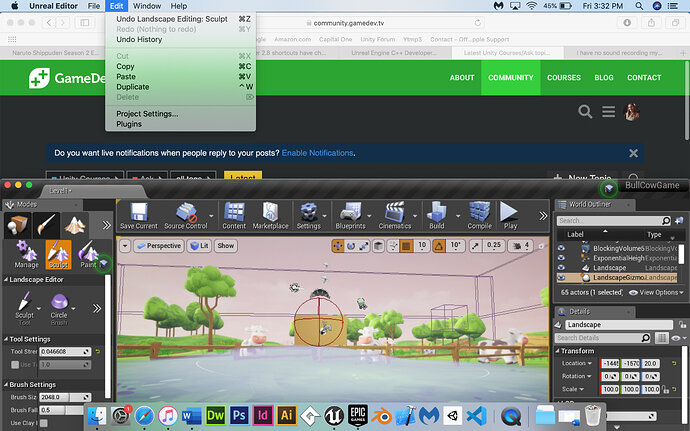
Task: Open the GameDev hamburger menu icon
Action: coord(609,111)
